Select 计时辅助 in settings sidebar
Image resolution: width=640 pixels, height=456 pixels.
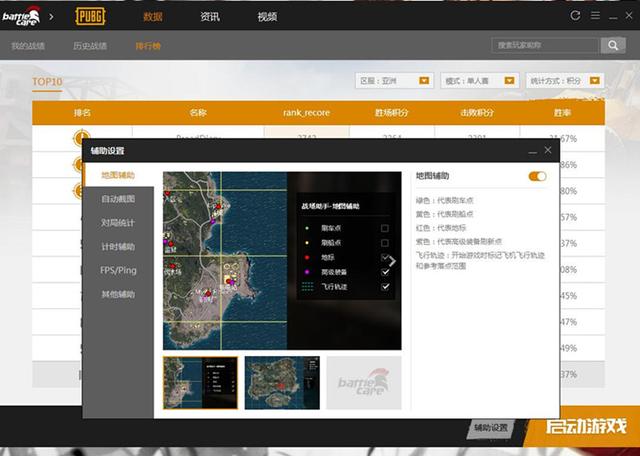tap(118, 247)
